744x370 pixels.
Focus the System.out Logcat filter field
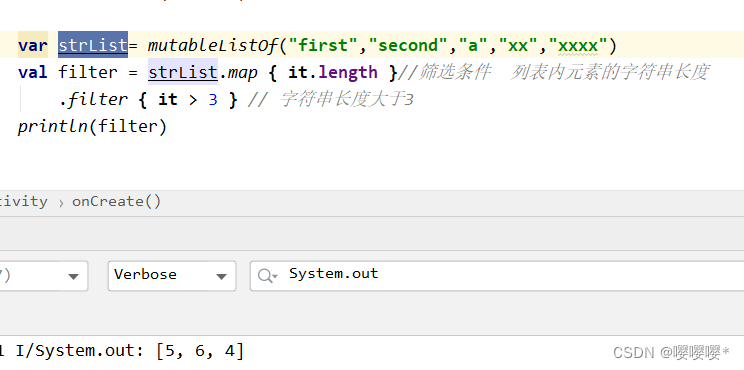coord(497,276)
